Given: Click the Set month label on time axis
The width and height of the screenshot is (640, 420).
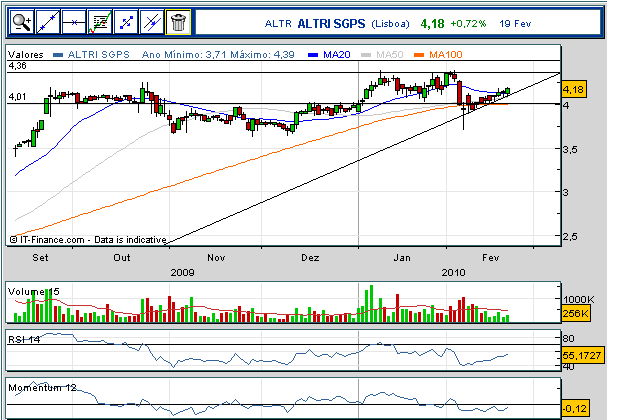Looking at the screenshot, I should 40,258.
